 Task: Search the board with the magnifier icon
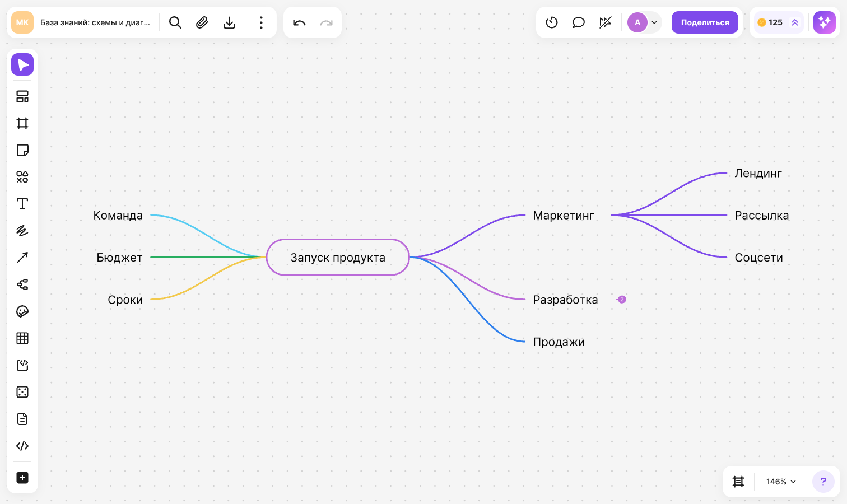pos(175,22)
